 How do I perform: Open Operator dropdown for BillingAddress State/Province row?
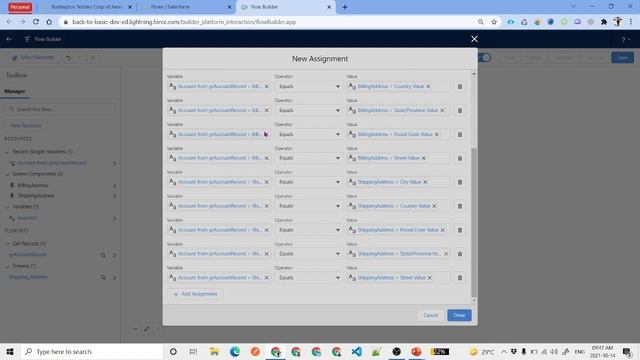[x=309, y=110]
